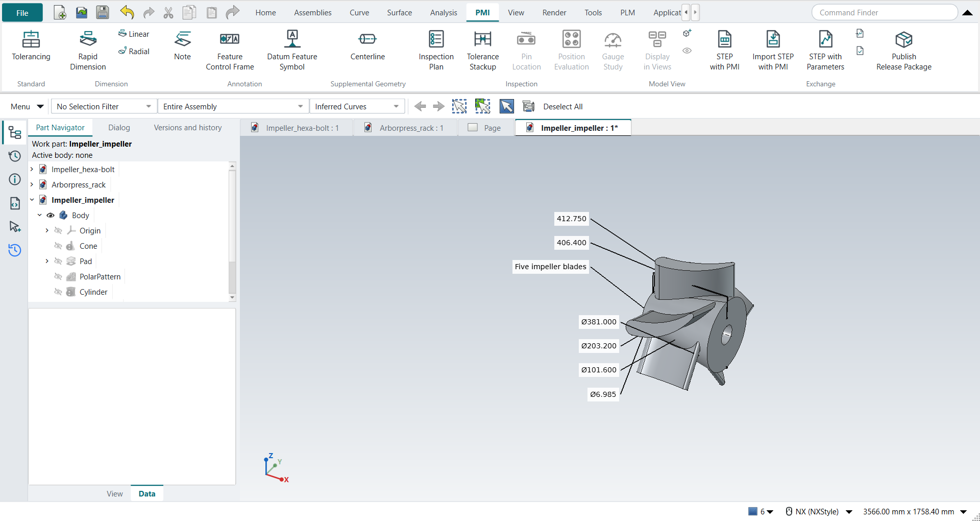980x521 pixels.
Task: Open STEP with Parameters
Action: tap(825, 51)
